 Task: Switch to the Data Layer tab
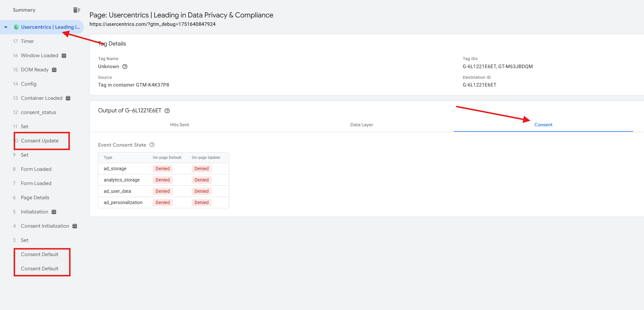(362, 125)
